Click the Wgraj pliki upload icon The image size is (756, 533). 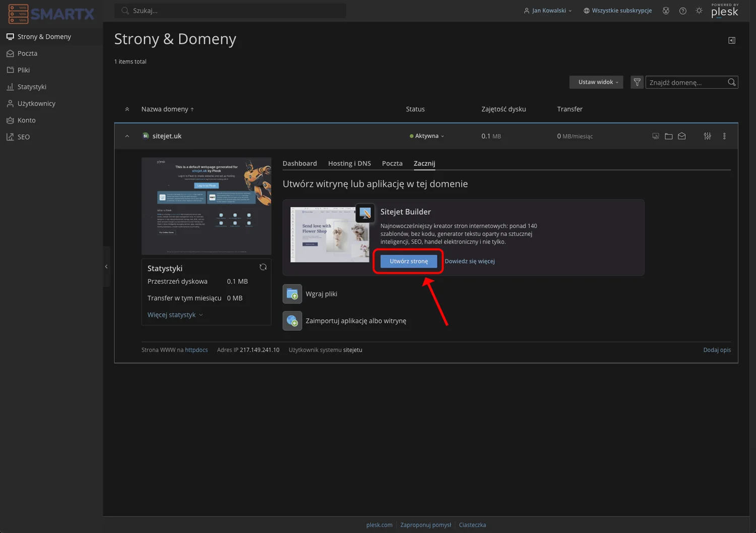coord(292,294)
